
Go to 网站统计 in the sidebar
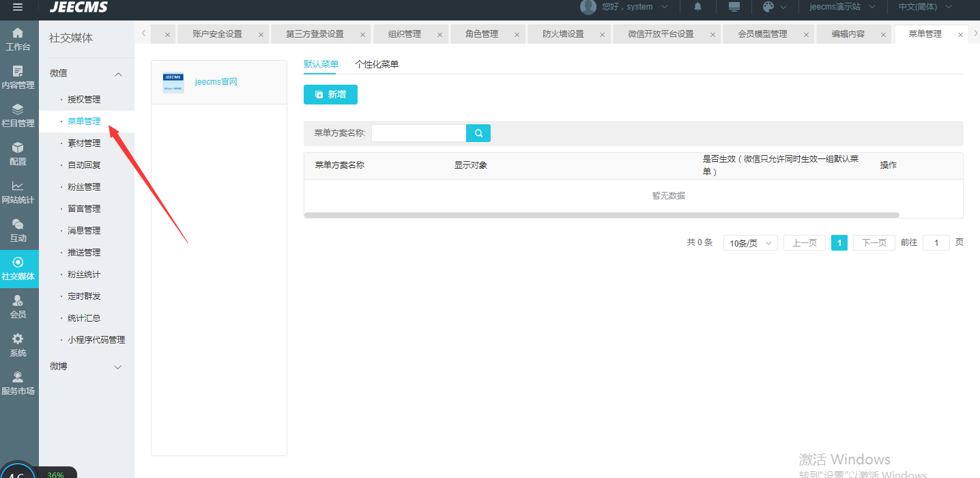pyautogui.click(x=18, y=193)
